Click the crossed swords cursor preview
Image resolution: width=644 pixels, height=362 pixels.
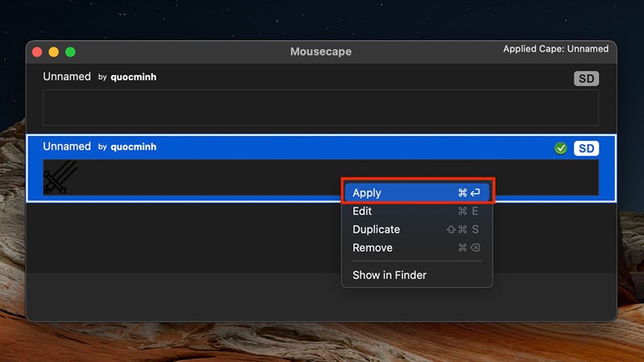60,177
